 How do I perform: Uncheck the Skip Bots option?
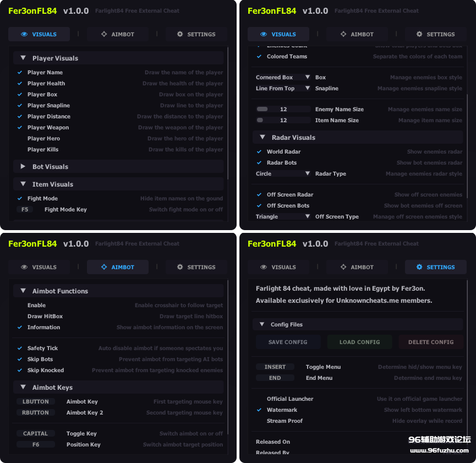point(20,359)
